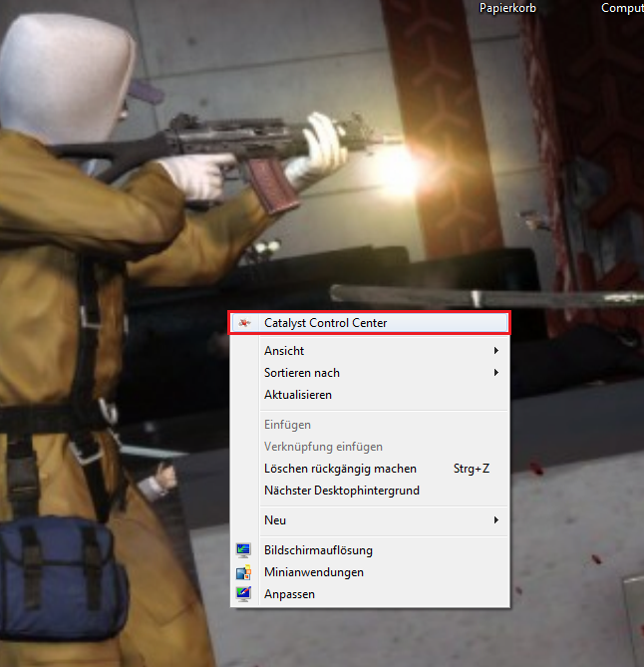Select Löschen rückgängig machen

[369, 469]
